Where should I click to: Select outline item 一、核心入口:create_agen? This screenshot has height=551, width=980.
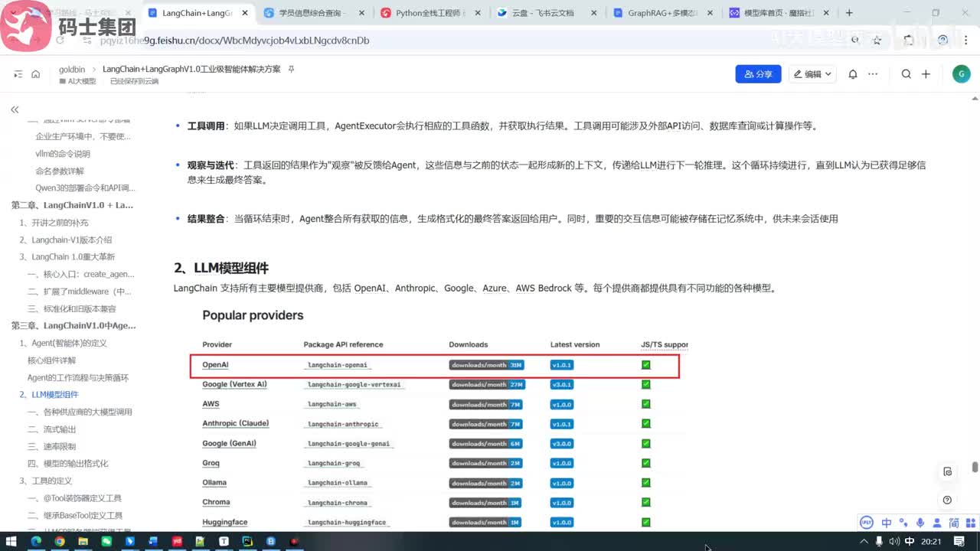(x=80, y=274)
